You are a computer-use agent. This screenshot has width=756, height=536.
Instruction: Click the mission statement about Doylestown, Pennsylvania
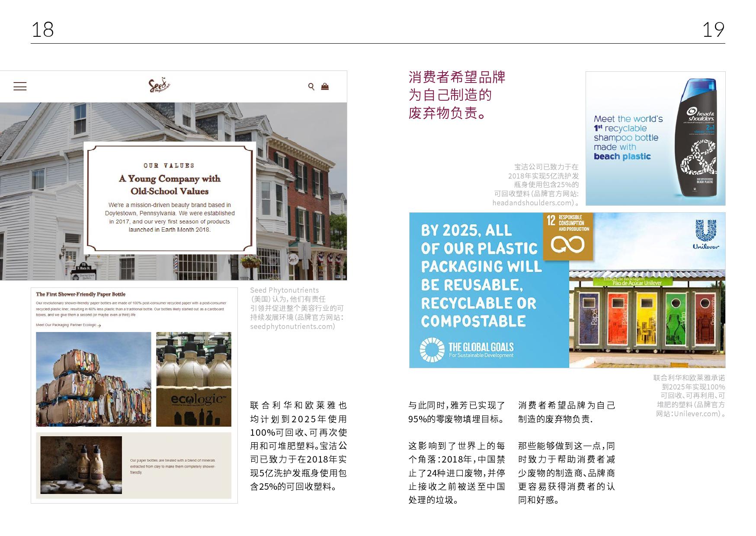[x=170, y=217]
